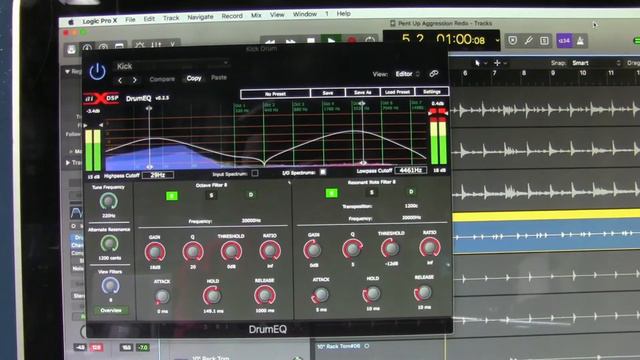This screenshot has width=640, height=360.
Task: Open the Navigate menu
Action: 200,17
